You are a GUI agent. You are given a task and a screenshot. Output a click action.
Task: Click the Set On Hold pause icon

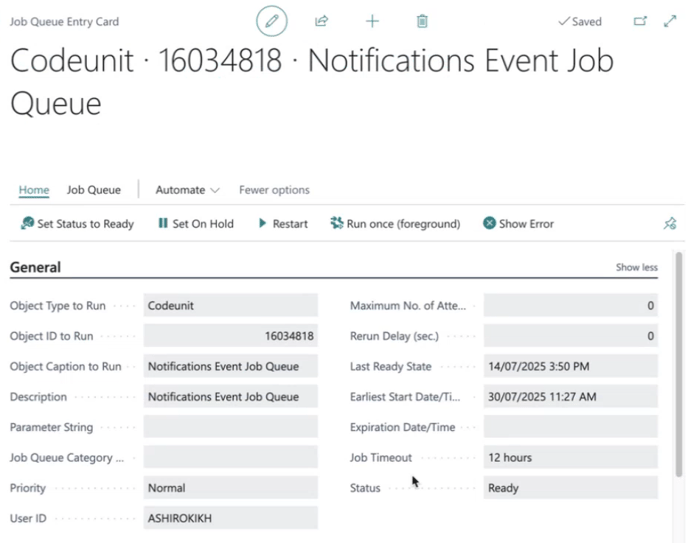coord(163,223)
